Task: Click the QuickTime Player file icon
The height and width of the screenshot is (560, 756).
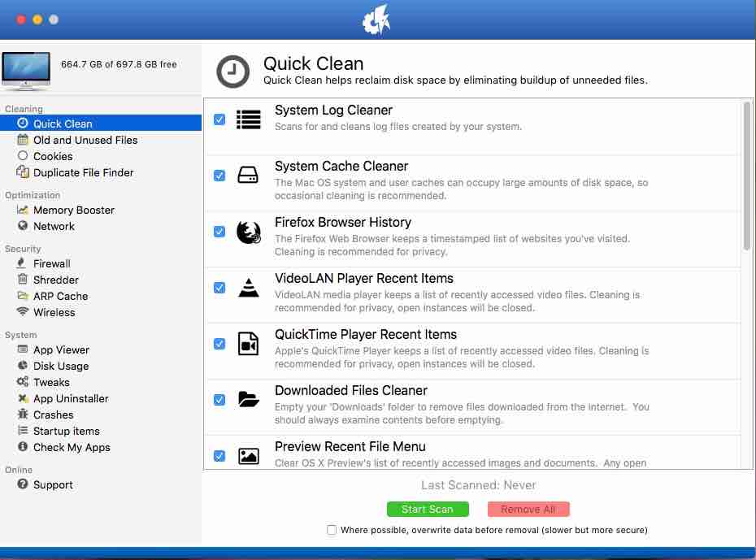Action: pos(248,344)
